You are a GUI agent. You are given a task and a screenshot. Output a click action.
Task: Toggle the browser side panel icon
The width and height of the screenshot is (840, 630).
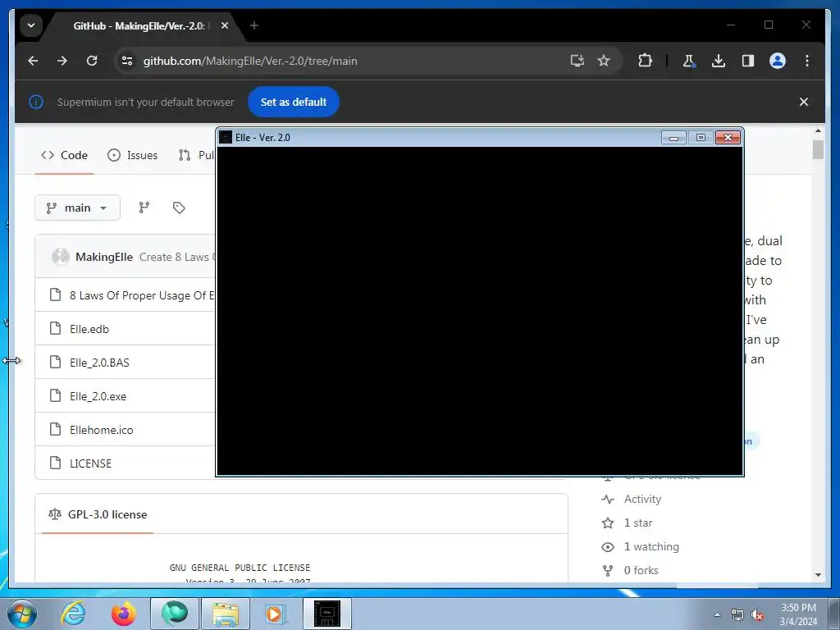pos(748,61)
